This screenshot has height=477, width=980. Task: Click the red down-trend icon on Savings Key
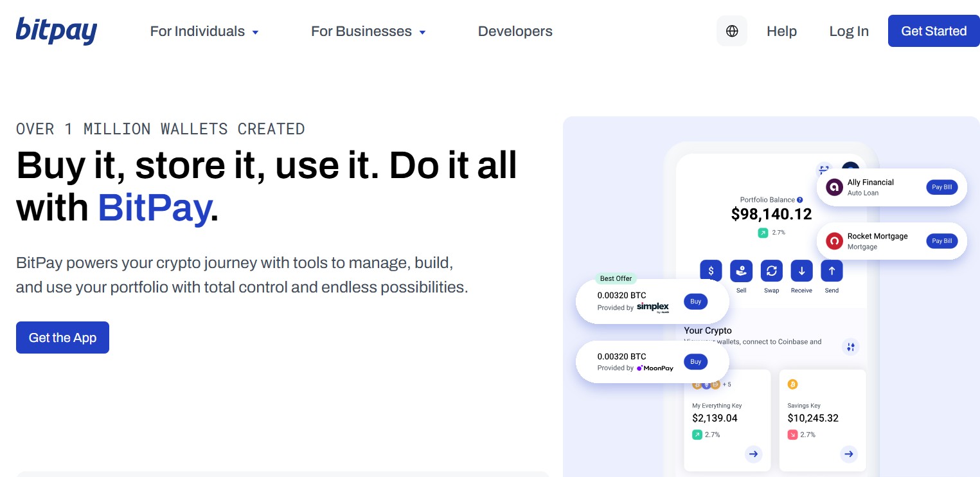(x=793, y=435)
